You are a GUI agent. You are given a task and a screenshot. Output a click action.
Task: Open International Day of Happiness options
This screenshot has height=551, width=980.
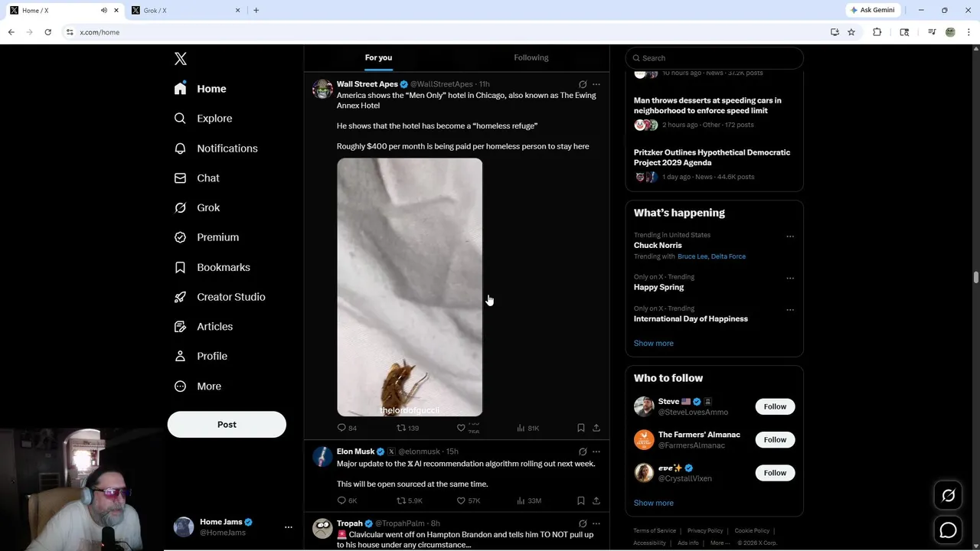tap(790, 310)
